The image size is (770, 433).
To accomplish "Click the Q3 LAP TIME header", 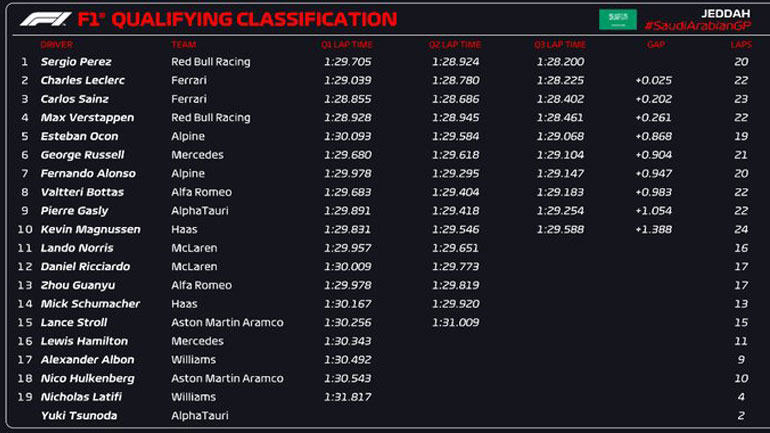I will [x=560, y=45].
